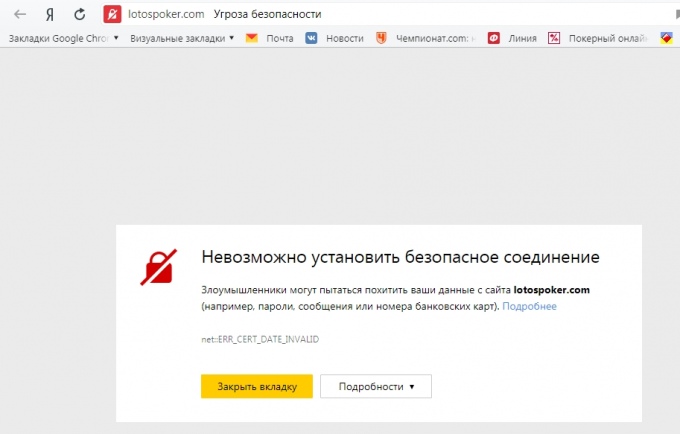Screen dimensions: 680x434
Task: Follow the blue Подробнее link
Action: pyautogui.click(x=529, y=306)
